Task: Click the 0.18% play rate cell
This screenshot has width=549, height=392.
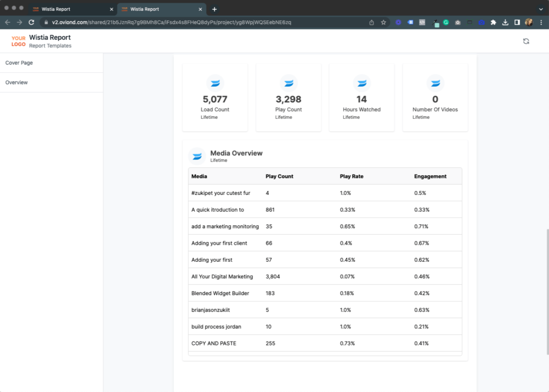Action: pos(347,293)
